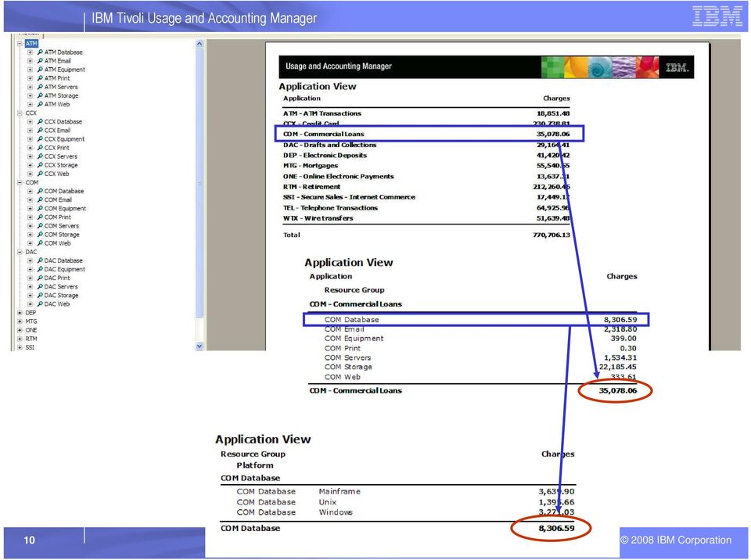The height and width of the screenshot is (560, 751).
Task: Select the highlighted ATM label in tree
Action: 31,44
